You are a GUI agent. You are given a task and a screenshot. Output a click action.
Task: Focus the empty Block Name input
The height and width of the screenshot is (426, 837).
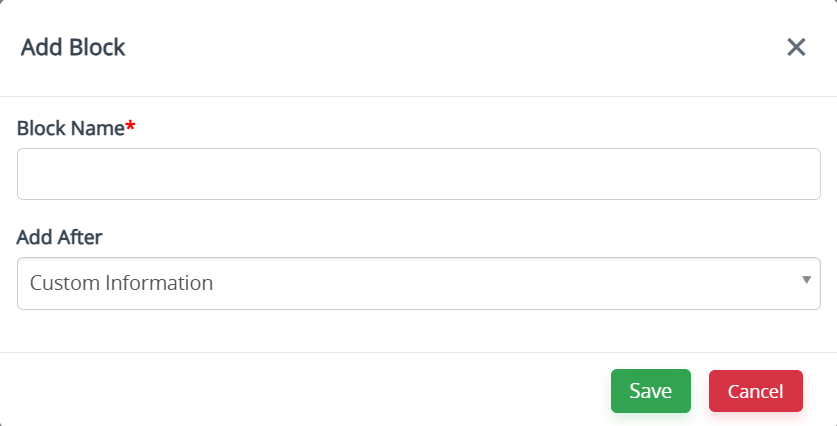pos(418,174)
